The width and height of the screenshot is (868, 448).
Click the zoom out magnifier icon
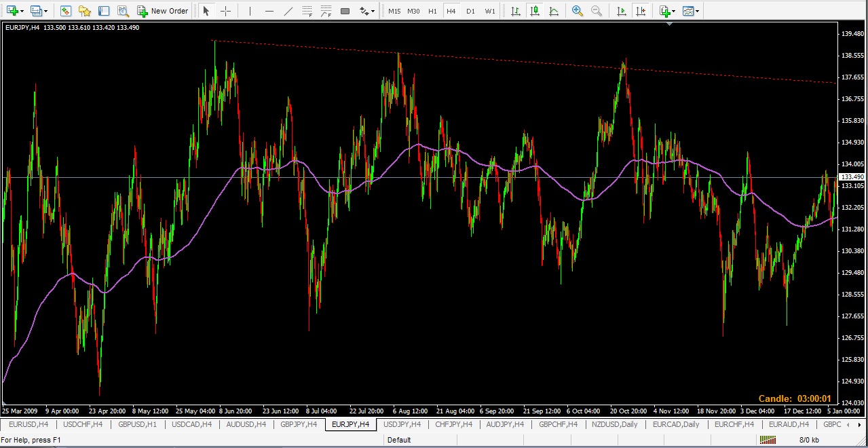tap(597, 11)
